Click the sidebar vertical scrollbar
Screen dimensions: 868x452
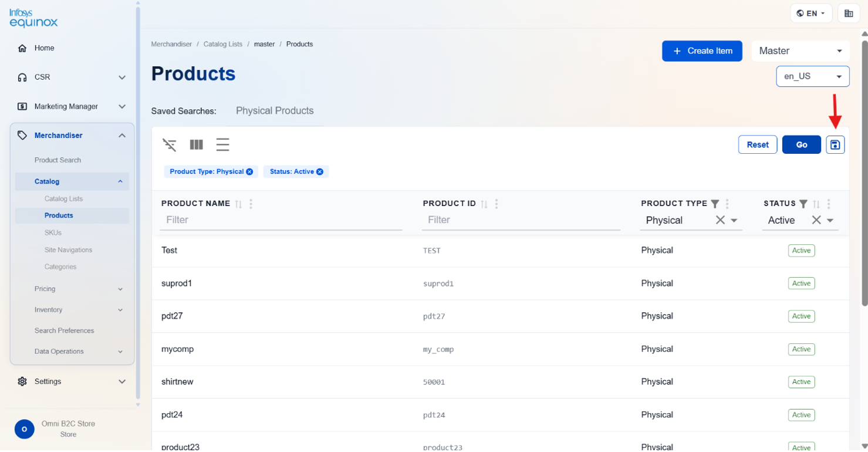pyautogui.click(x=138, y=203)
